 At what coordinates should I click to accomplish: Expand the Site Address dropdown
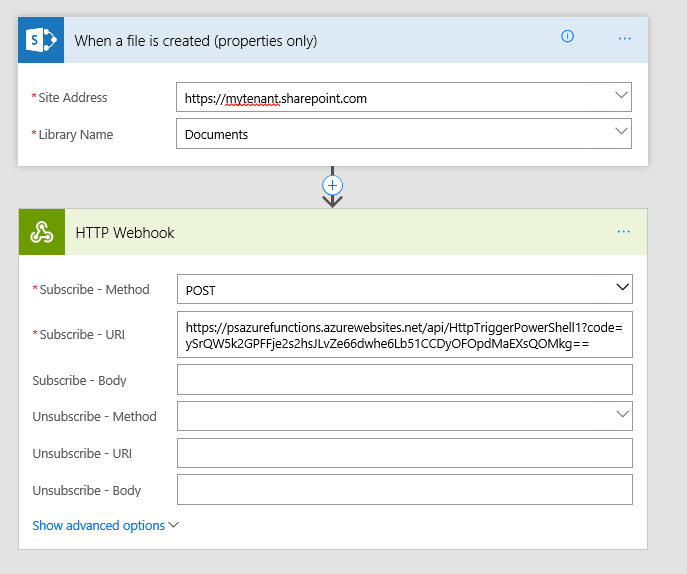click(x=621, y=95)
